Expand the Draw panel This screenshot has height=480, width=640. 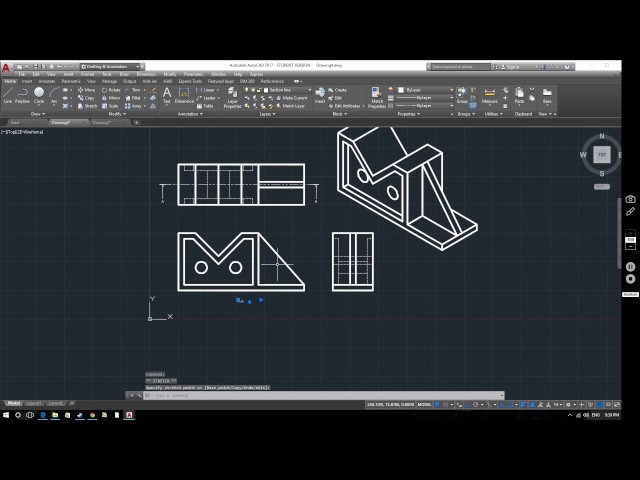[x=38, y=114]
